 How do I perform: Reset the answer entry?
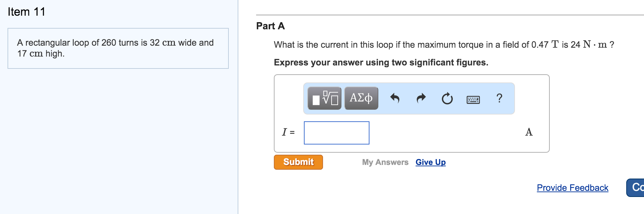click(x=447, y=98)
